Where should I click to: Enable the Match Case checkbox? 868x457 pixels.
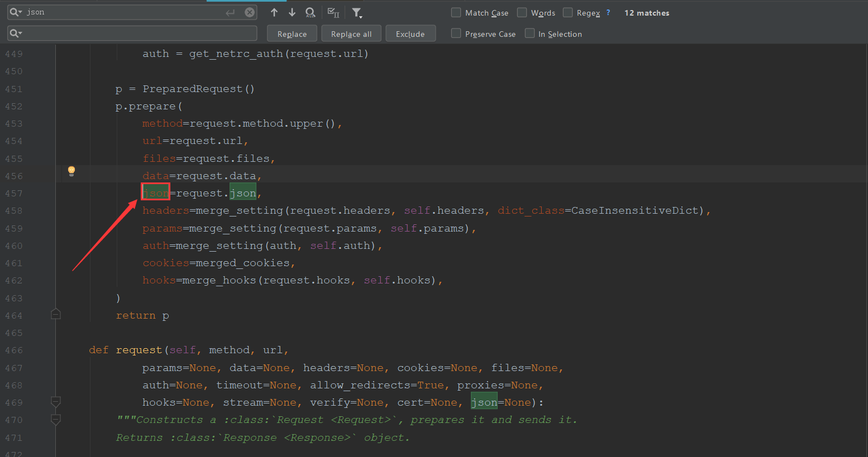(456, 12)
